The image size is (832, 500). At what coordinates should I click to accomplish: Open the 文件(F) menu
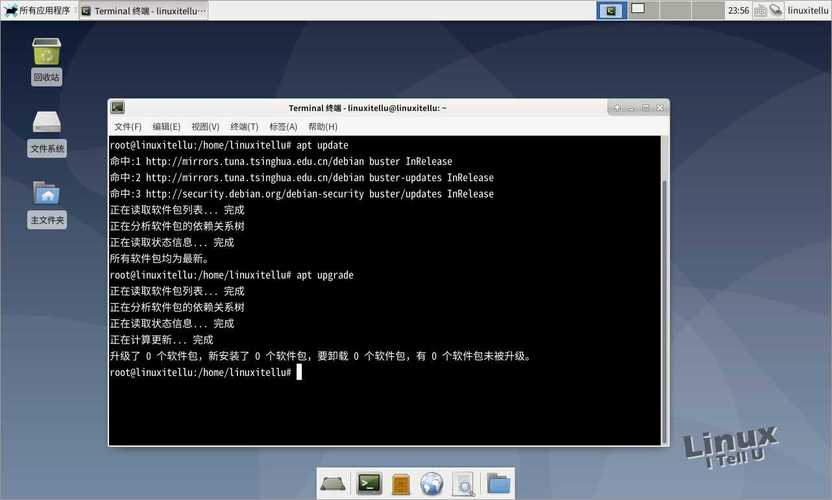pos(128,126)
